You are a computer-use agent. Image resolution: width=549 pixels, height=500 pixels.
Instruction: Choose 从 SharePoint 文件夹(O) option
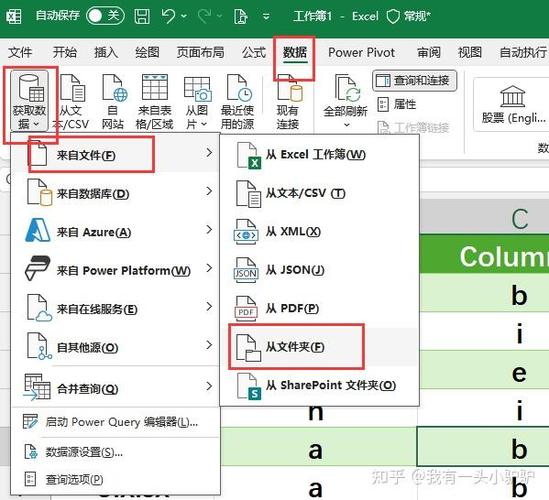[319, 386]
